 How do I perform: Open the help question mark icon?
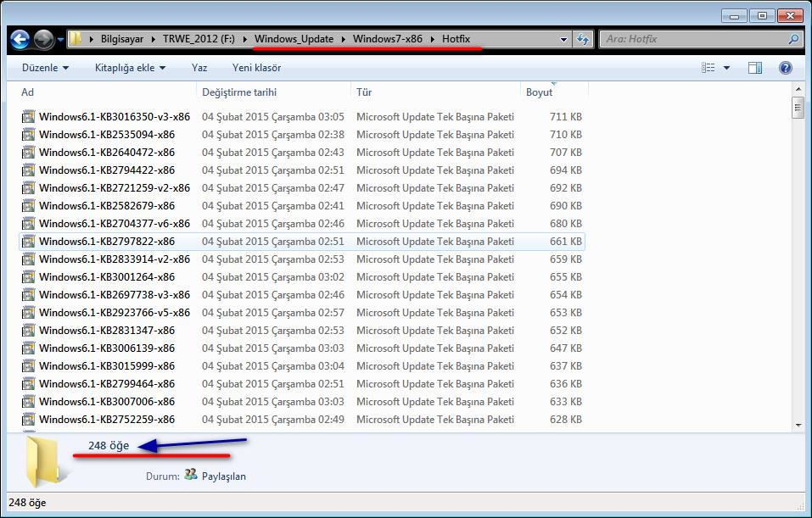pos(785,68)
